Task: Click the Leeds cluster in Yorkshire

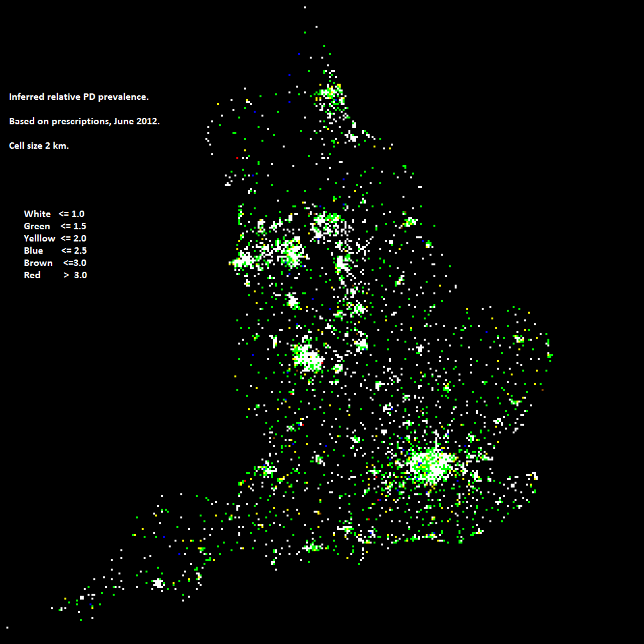Action: (325, 224)
